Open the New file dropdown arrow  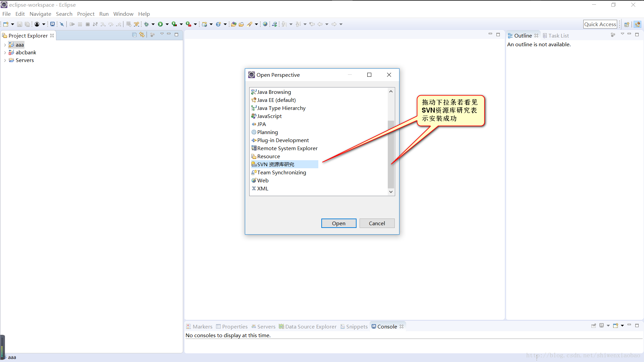(x=12, y=24)
